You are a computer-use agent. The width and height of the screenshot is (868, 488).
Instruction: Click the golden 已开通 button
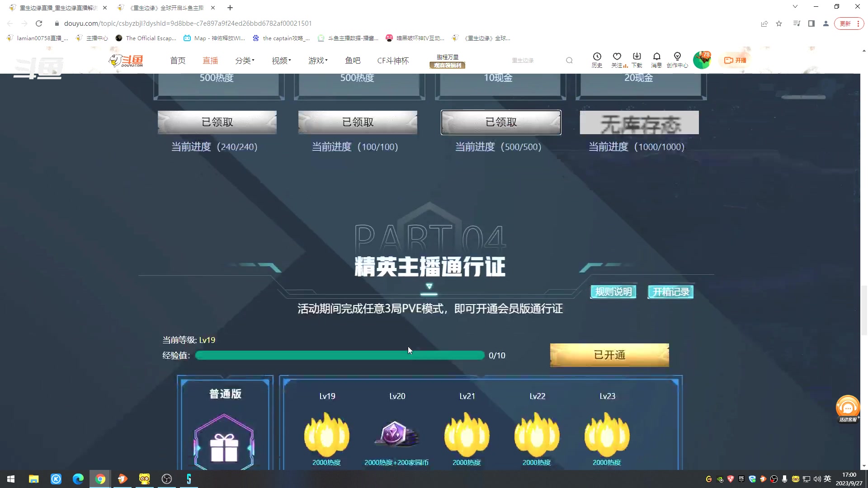click(x=609, y=355)
